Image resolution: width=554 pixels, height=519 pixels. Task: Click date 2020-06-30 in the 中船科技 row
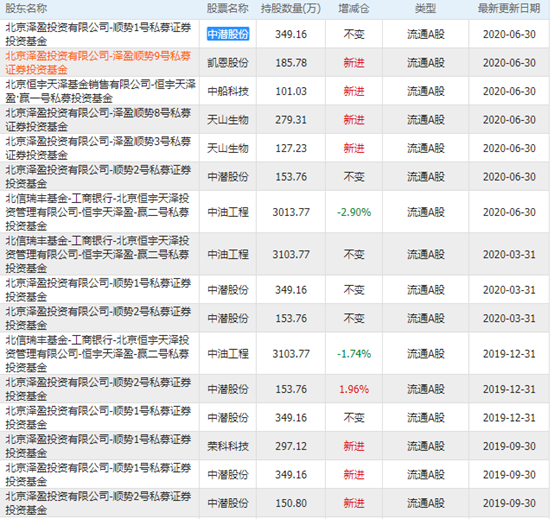509,92
